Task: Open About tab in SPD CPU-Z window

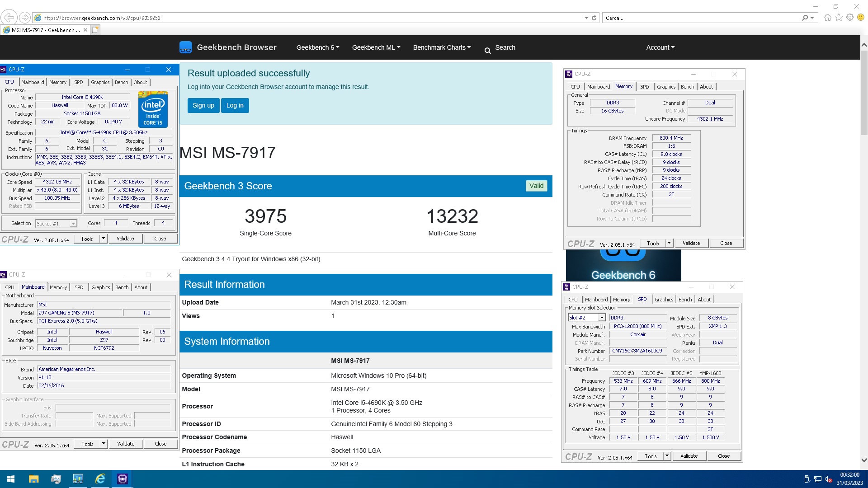Action: (x=704, y=300)
